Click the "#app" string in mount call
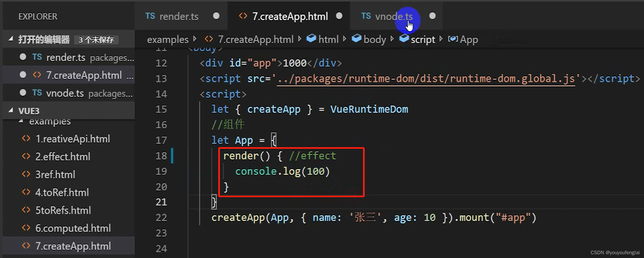Image resolution: width=644 pixels, height=258 pixels. (513, 217)
